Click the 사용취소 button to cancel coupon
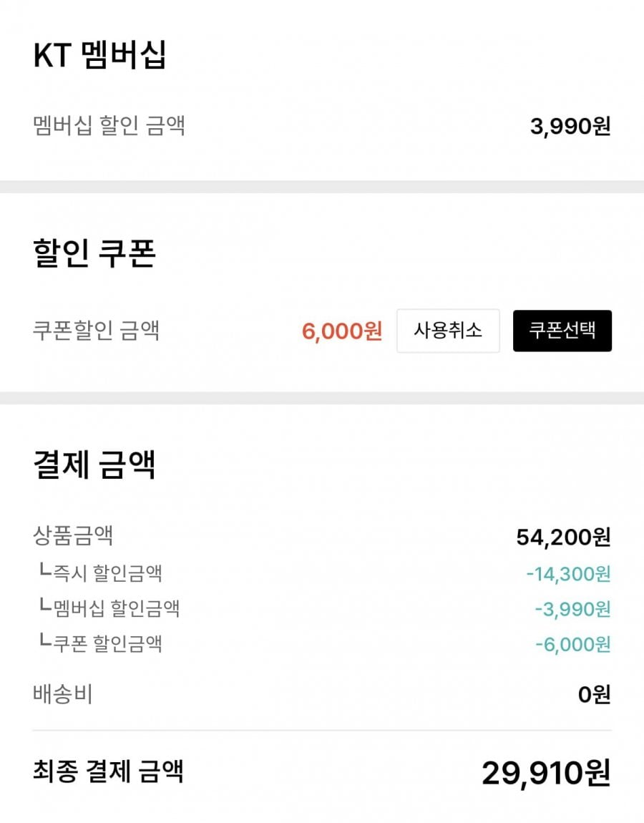The width and height of the screenshot is (644, 823). tap(448, 331)
